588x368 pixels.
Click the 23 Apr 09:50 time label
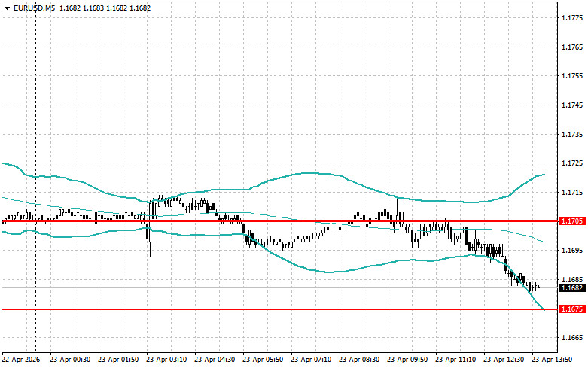[x=407, y=360]
